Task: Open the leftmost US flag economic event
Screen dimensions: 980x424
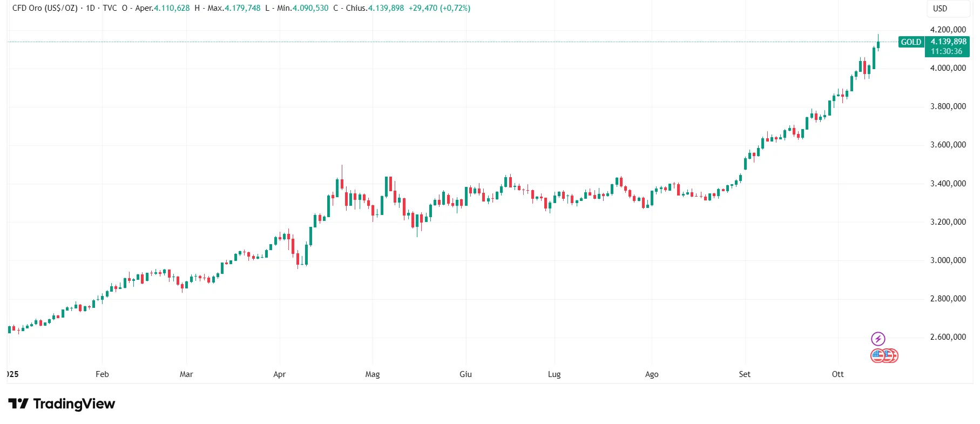Action: click(x=877, y=356)
